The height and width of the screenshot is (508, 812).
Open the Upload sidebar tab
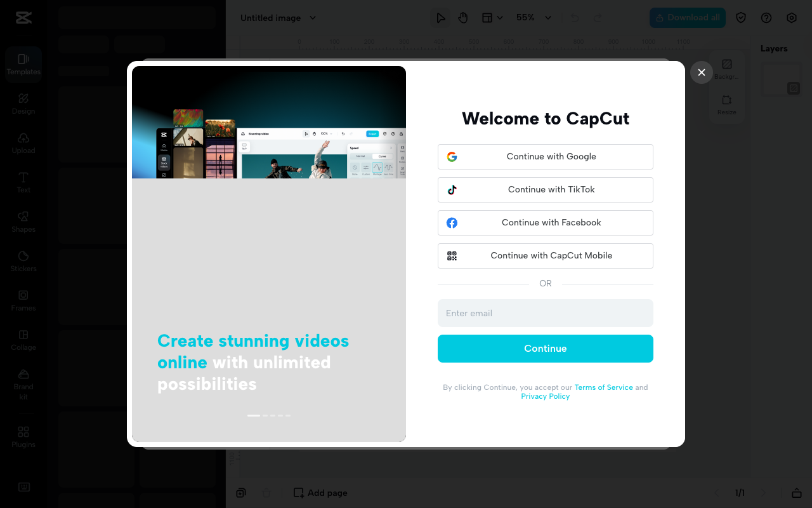coord(23,144)
